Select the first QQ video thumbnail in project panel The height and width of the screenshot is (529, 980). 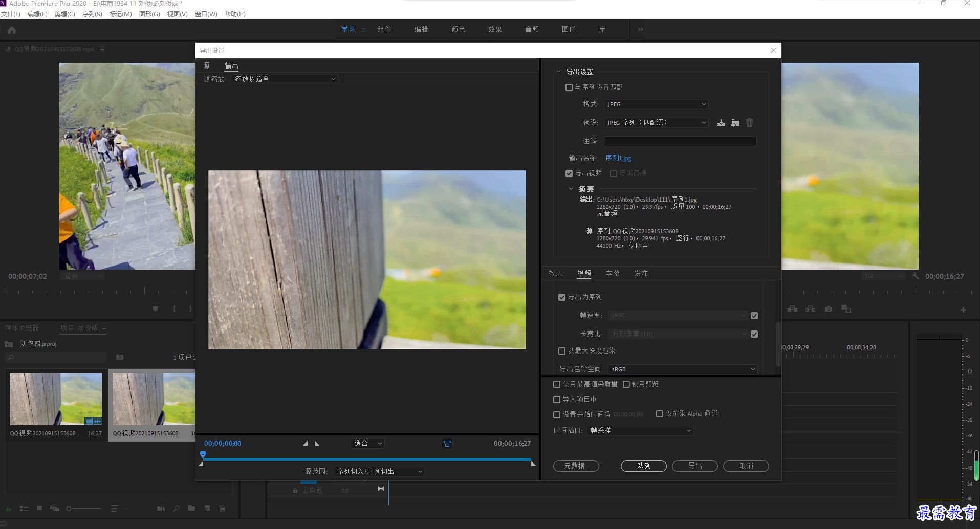click(x=56, y=399)
